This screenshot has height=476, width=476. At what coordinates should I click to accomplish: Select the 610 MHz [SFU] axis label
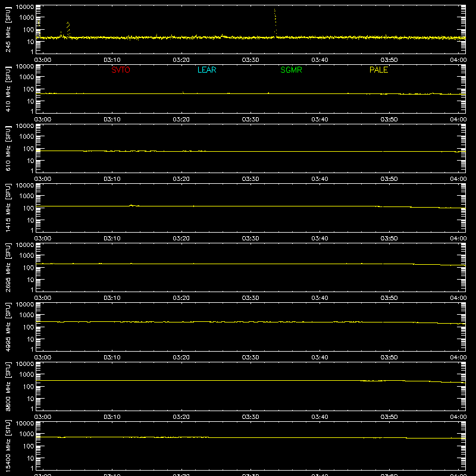click(x=8, y=148)
